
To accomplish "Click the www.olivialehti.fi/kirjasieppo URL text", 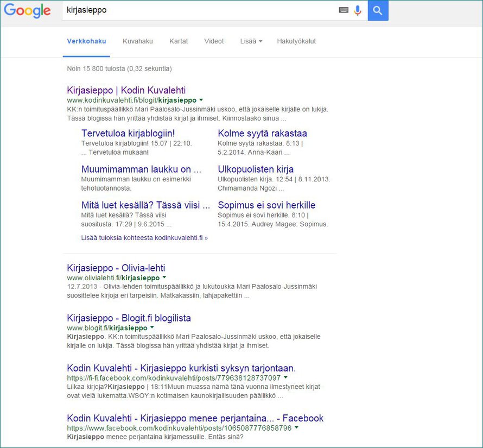I will coord(113,278).
